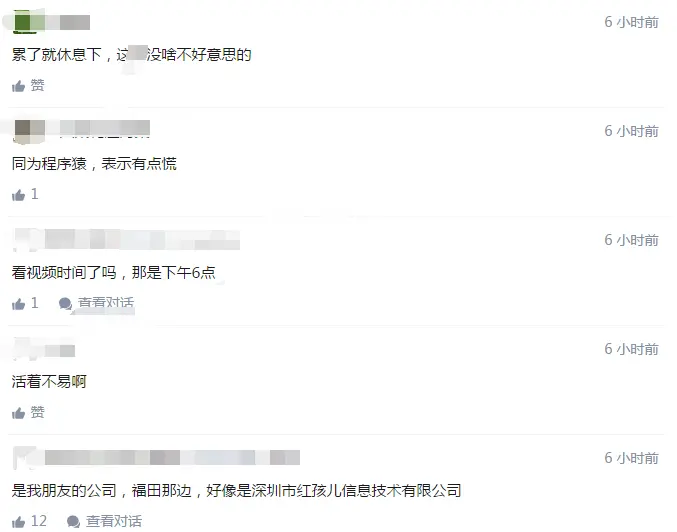
Task: Open 查看对话 under the 下午6点 comment
Action: tap(106, 303)
